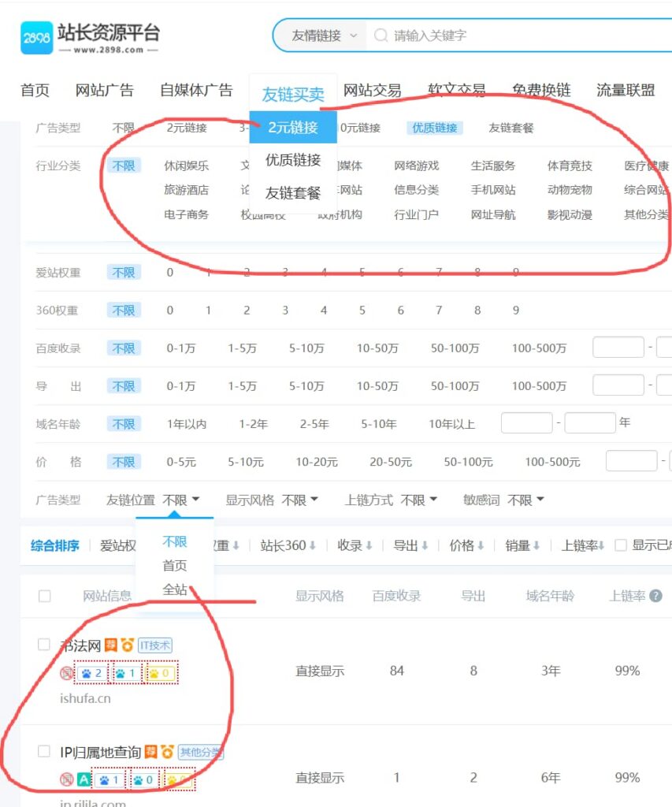Sort by 上链率 in sort bar
Screen dimensions: 672x807
(582, 545)
